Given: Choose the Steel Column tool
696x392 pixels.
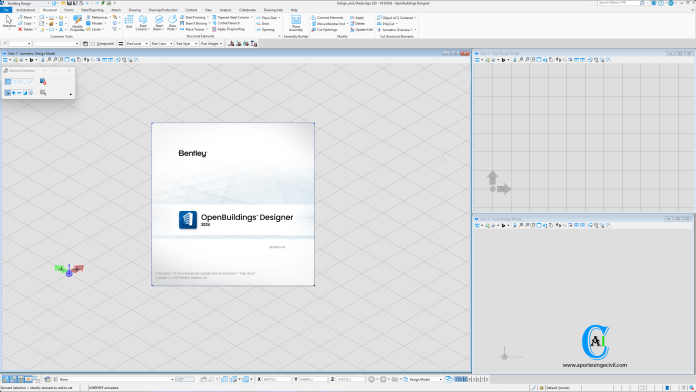Looking at the screenshot, I should [x=143, y=23].
